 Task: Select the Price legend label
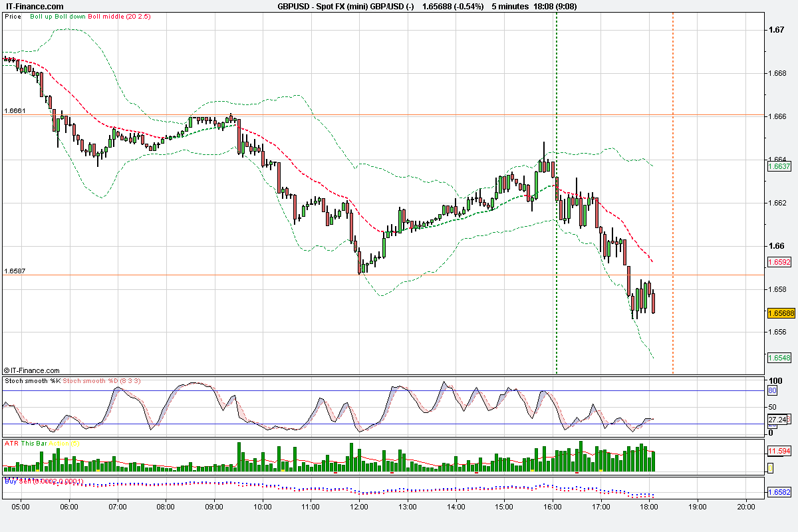(x=13, y=16)
